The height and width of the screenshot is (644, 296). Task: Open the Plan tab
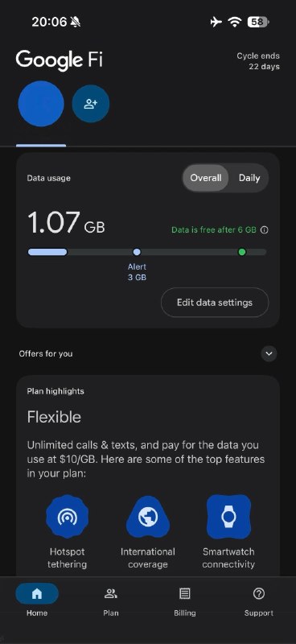click(x=111, y=599)
